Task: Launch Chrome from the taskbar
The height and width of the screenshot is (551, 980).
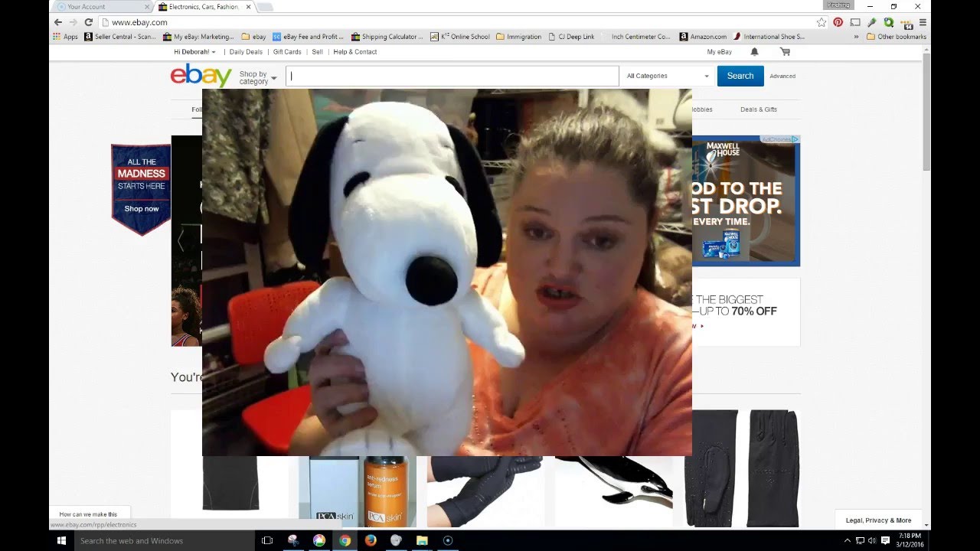Action: [345, 540]
